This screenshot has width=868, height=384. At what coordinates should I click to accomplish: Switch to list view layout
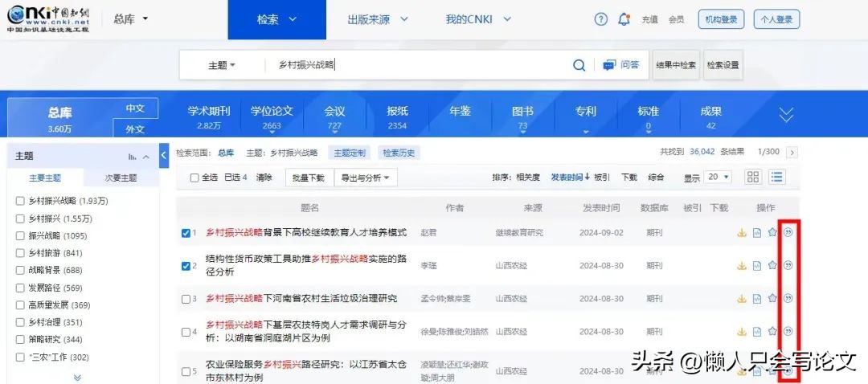[x=777, y=177]
